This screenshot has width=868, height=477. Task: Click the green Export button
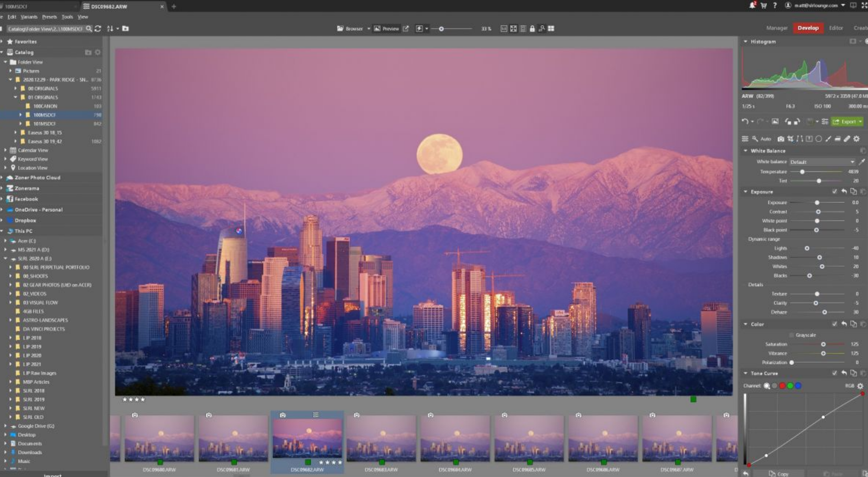[x=847, y=122]
